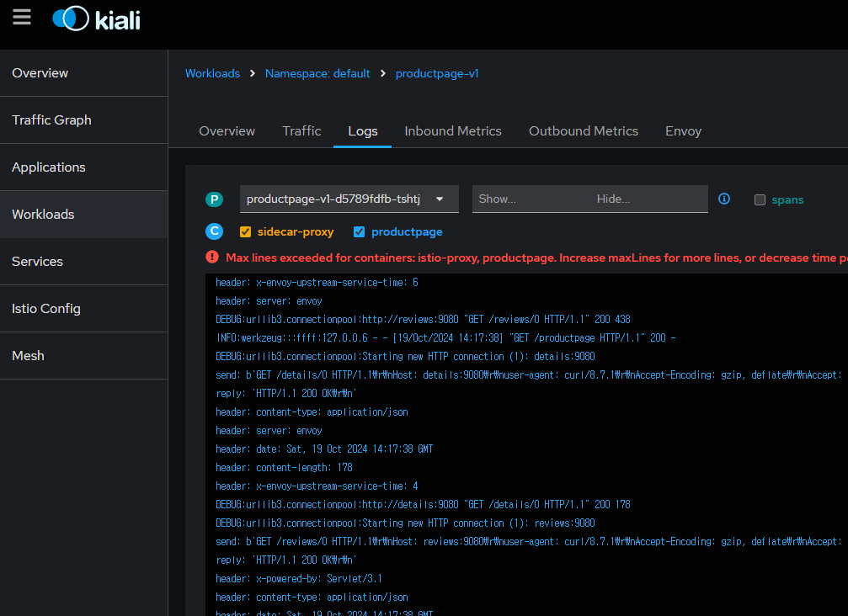This screenshot has width=848, height=616.
Task: Click the Kiali logo
Action: pos(96,19)
